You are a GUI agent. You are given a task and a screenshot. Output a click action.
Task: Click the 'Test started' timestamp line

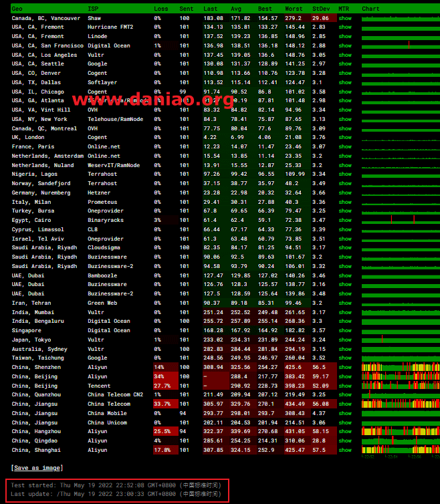click(116, 485)
